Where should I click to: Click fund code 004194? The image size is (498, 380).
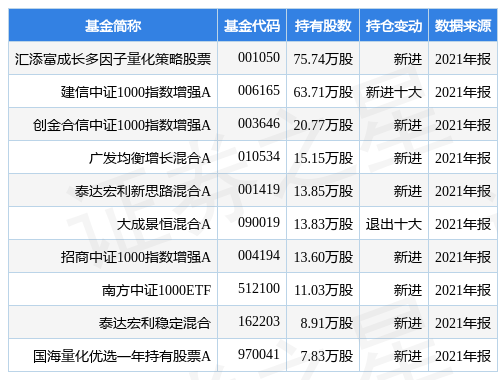(x=259, y=256)
